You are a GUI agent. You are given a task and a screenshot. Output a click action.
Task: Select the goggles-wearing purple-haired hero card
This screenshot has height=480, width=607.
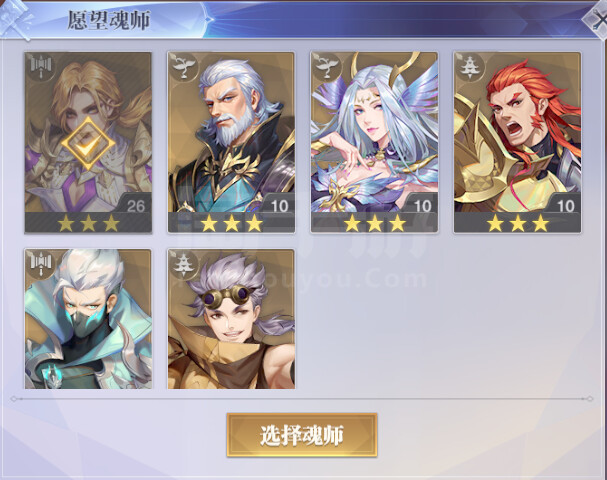pos(231,319)
